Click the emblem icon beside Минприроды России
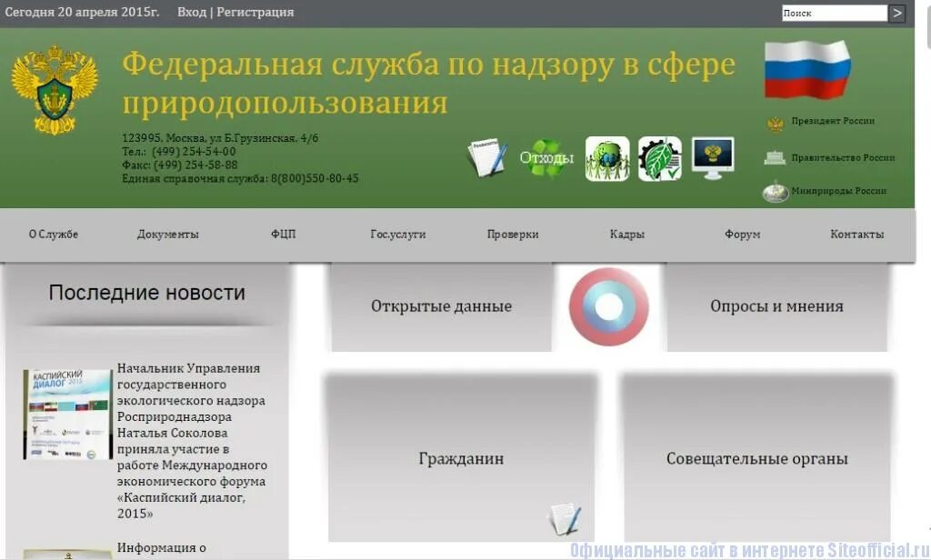 [x=775, y=192]
